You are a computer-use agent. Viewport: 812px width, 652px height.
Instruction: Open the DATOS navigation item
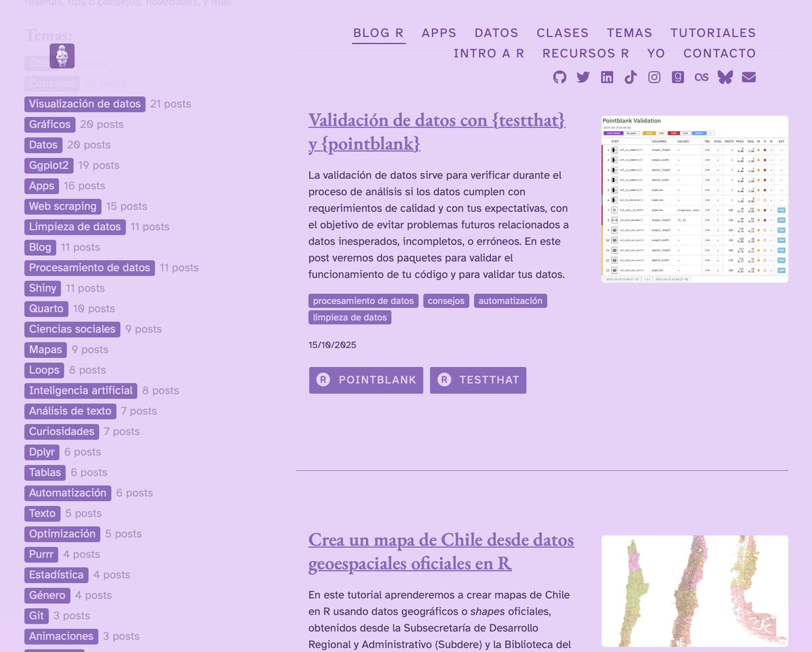(x=497, y=32)
